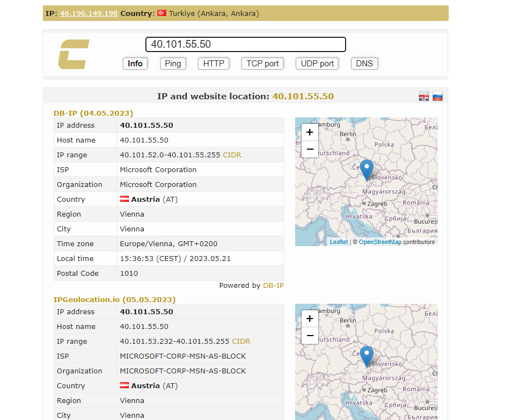Select Vienna in the DB-IP City row

coord(132,229)
